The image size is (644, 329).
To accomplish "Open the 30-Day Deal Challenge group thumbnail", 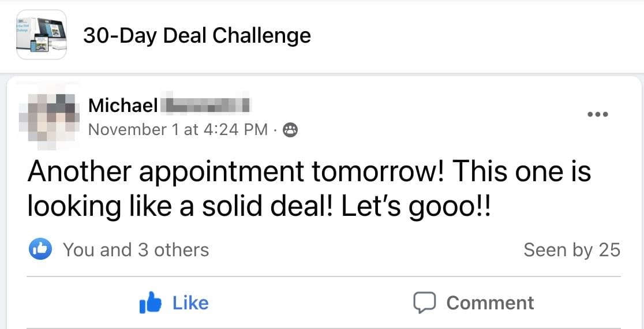I will (41, 35).
